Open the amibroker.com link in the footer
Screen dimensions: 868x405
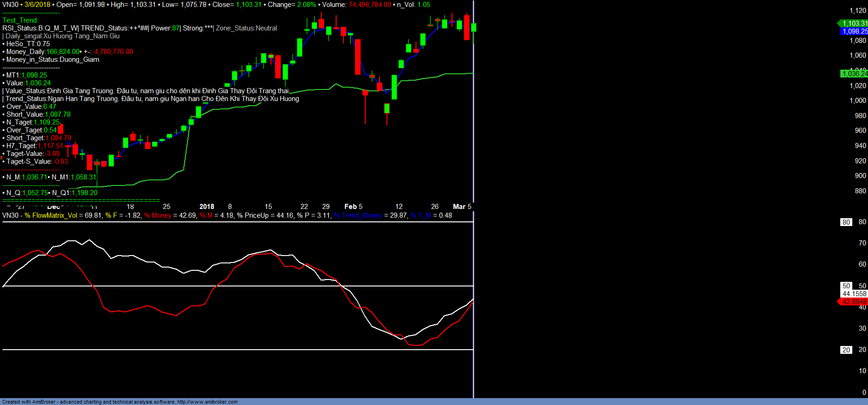click(x=207, y=402)
